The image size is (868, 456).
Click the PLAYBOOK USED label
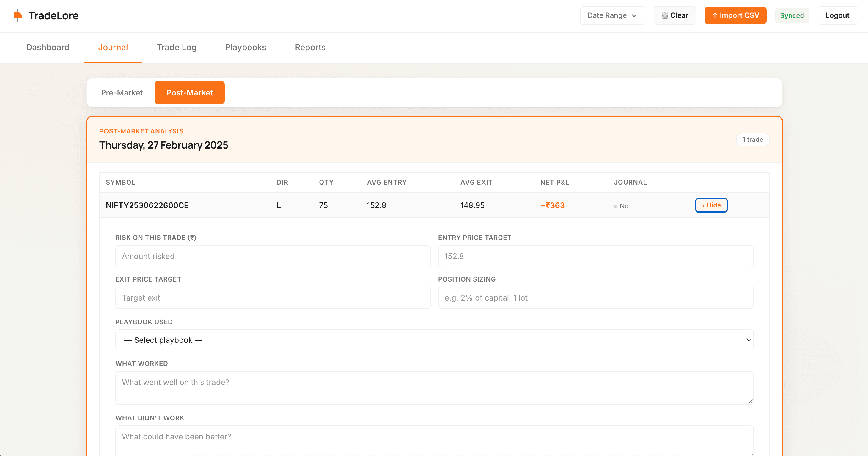pos(144,322)
